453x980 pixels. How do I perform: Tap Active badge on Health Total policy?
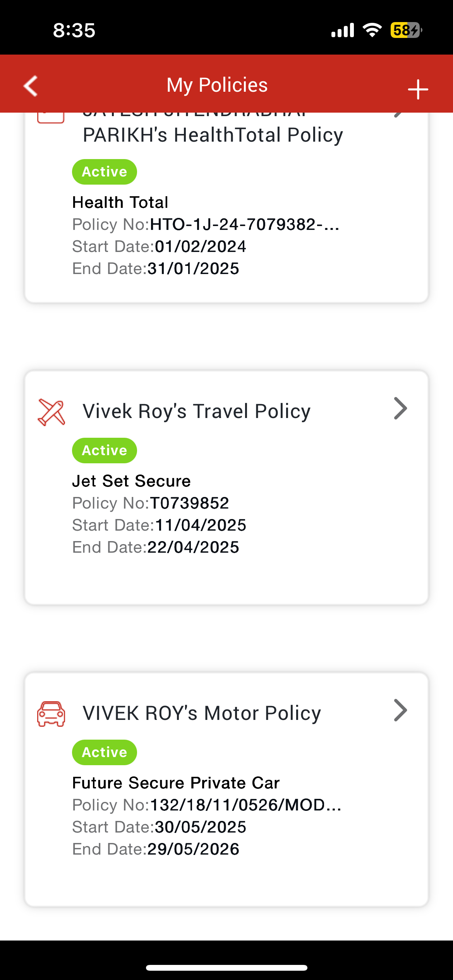tap(105, 172)
